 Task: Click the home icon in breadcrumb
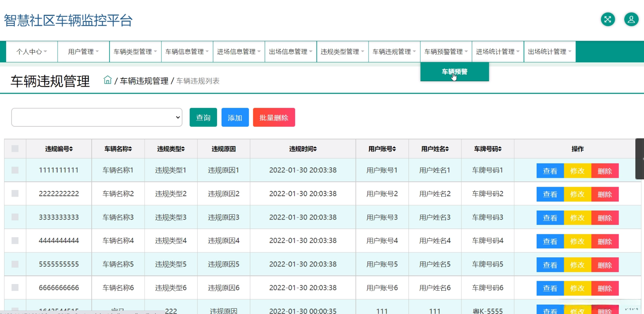[108, 80]
